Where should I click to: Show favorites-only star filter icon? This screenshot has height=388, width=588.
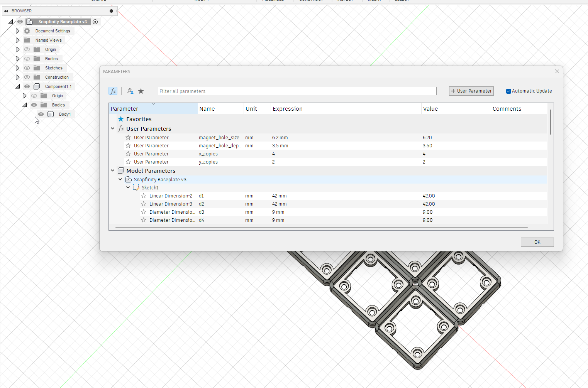pos(141,91)
